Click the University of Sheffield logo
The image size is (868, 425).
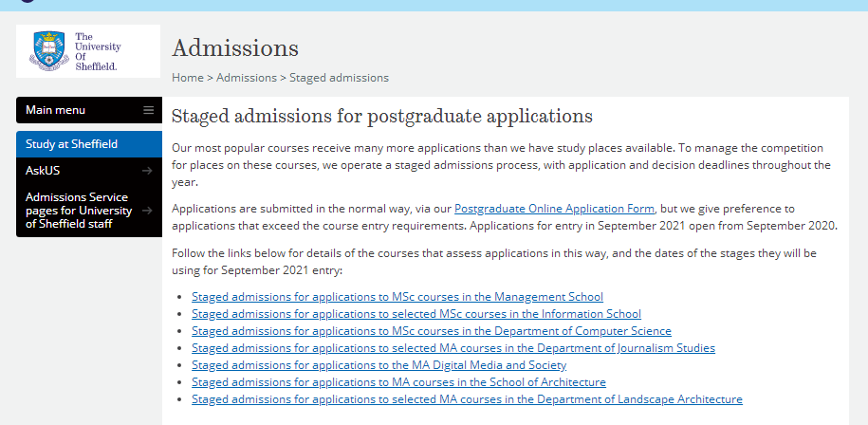tap(88, 51)
